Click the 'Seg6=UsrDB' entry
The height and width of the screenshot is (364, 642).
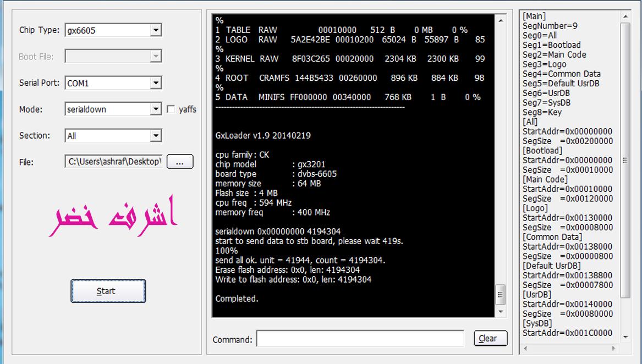point(546,93)
